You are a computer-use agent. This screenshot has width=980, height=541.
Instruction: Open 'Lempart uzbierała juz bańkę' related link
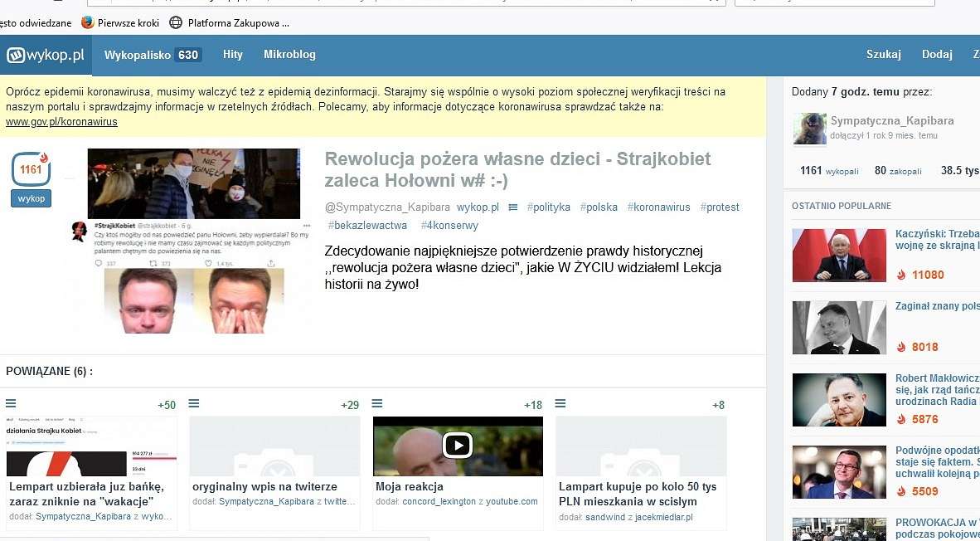[86, 494]
